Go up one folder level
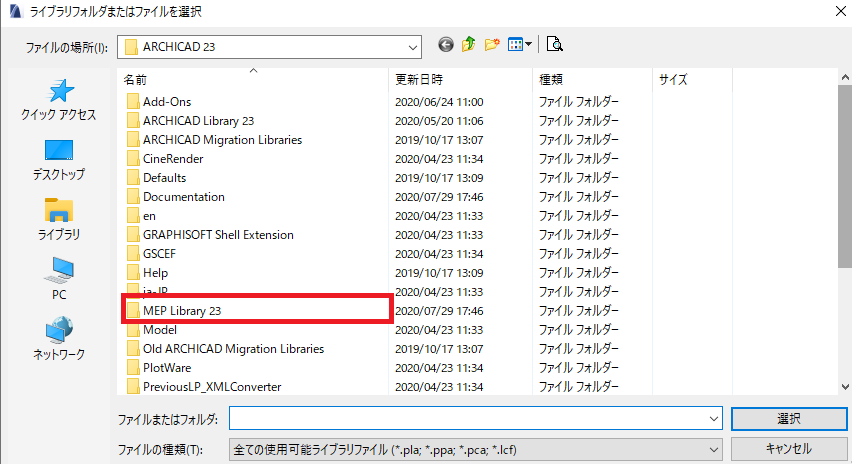 point(468,45)
